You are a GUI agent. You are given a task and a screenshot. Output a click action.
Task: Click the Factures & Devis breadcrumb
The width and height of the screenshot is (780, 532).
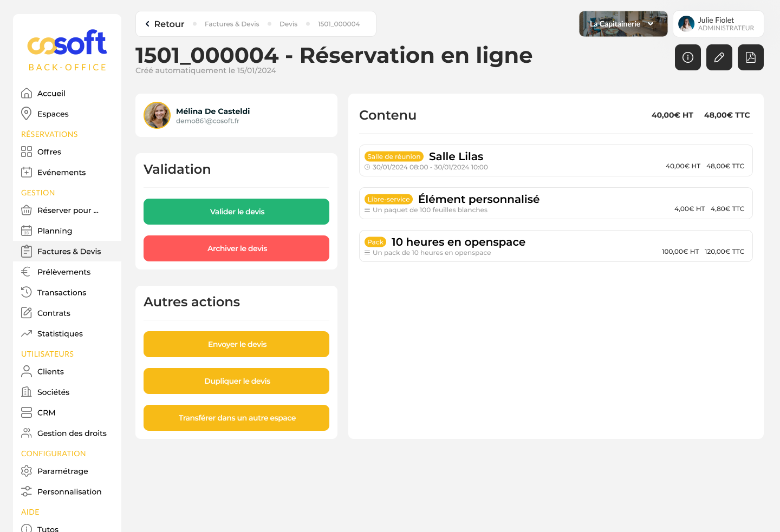pos(232,24)
